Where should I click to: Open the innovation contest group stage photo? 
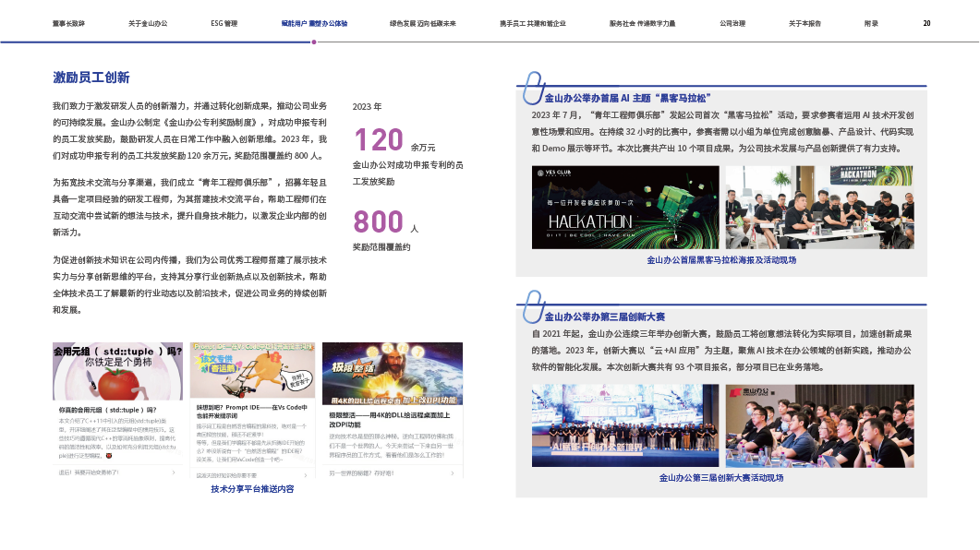625,425
